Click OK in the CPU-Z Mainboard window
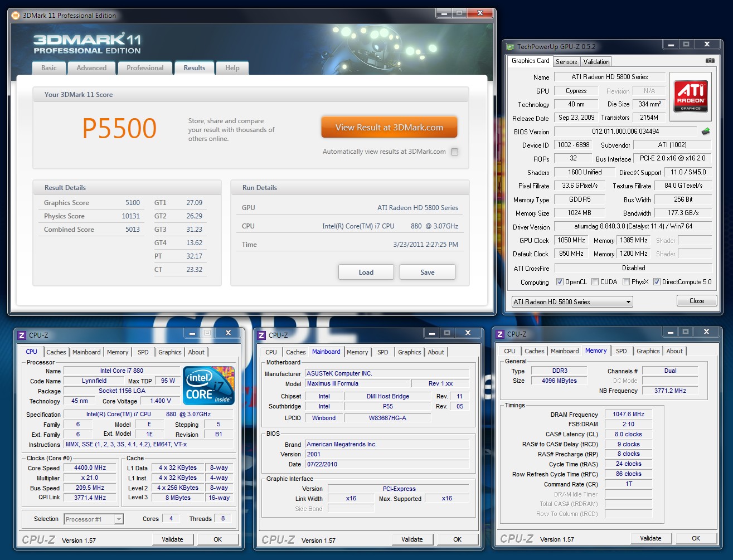The height and width of the screenshot is (560, 733). [458, 539]
